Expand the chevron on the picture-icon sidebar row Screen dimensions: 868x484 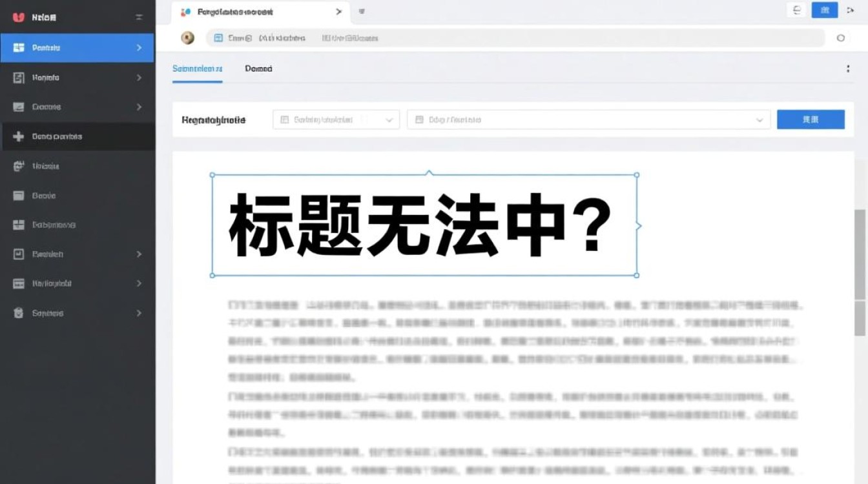[139, 107]
